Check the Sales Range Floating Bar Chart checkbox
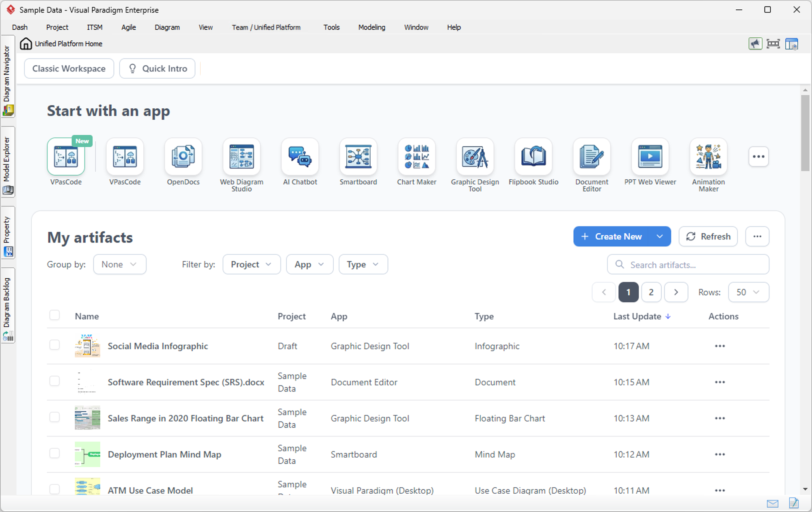The image size is (812, 512). (x=54, y=417)
